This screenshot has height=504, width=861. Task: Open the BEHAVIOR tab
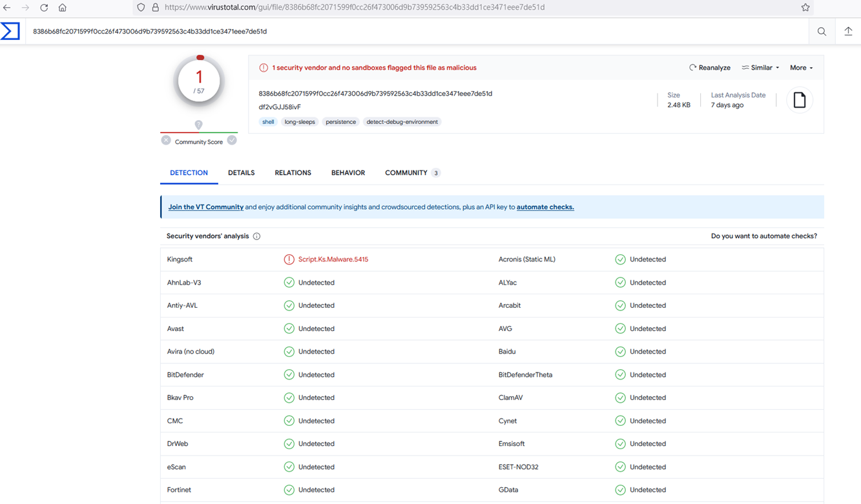(x=348, y=173)
